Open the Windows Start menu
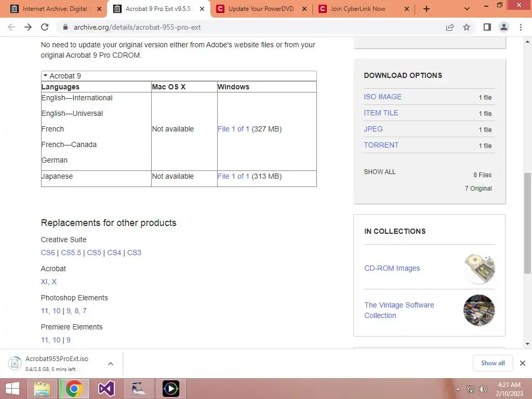The width and height of the screenshot is (532, 399). pos(12,389)
